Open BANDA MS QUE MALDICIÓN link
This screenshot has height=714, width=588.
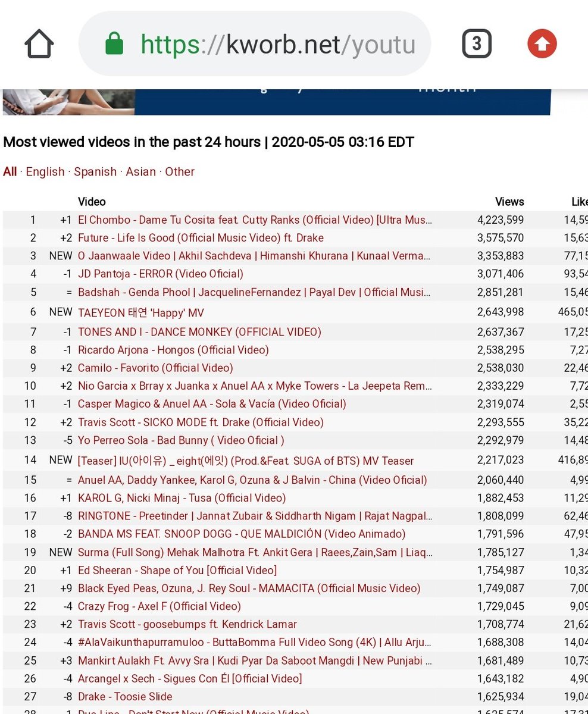tap(242, 534)
